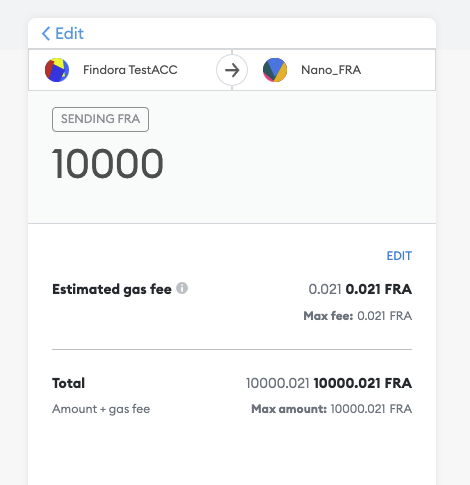The height and width of the screenshot is (485, 470).
Task: Click the Total label
Action: pos(68,383)
